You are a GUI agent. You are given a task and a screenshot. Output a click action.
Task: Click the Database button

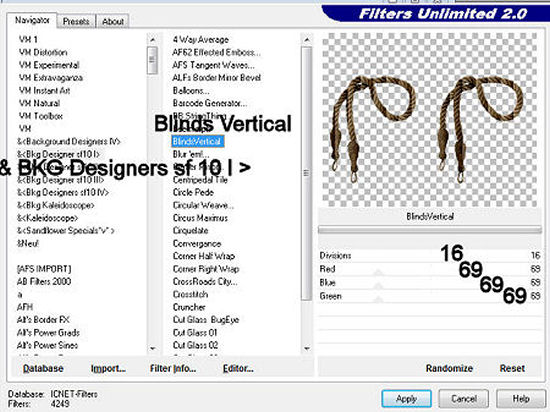pyautogui.click(x=43, y=368)
